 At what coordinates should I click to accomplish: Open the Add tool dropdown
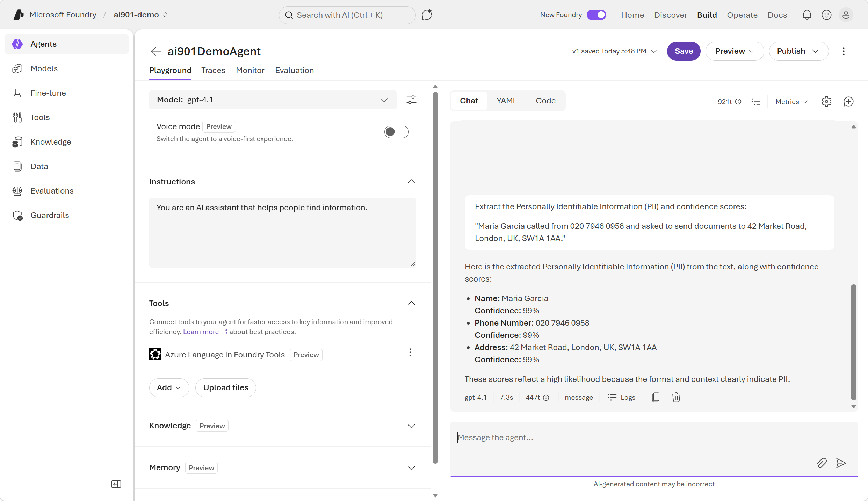(x=169, y=387)
